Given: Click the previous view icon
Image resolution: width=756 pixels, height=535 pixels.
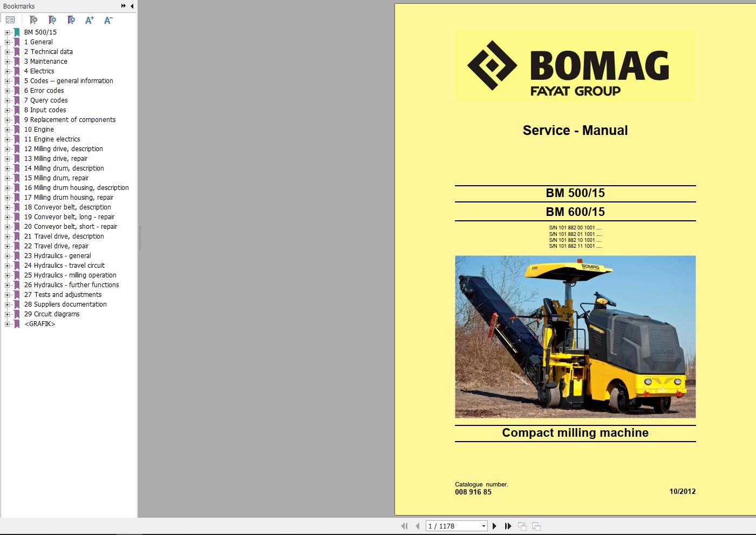Looking at the screenshot, I should coord(522,526).
